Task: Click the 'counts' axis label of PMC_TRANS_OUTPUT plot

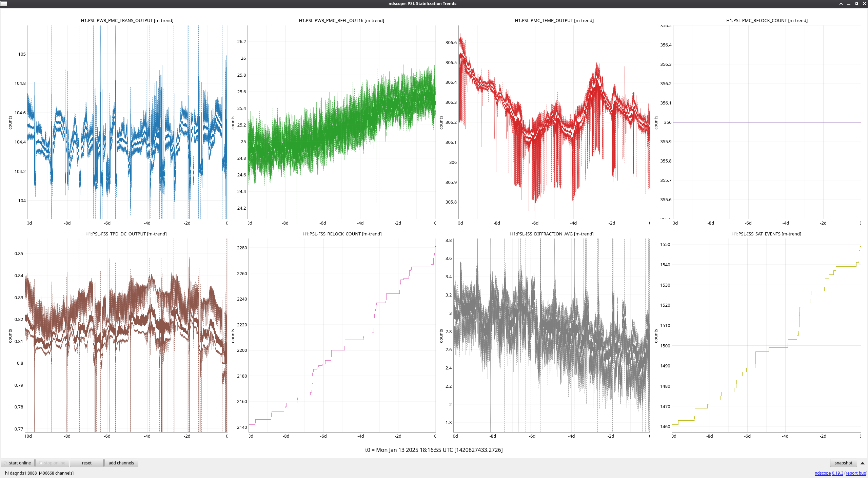Action: click(10, 122)
